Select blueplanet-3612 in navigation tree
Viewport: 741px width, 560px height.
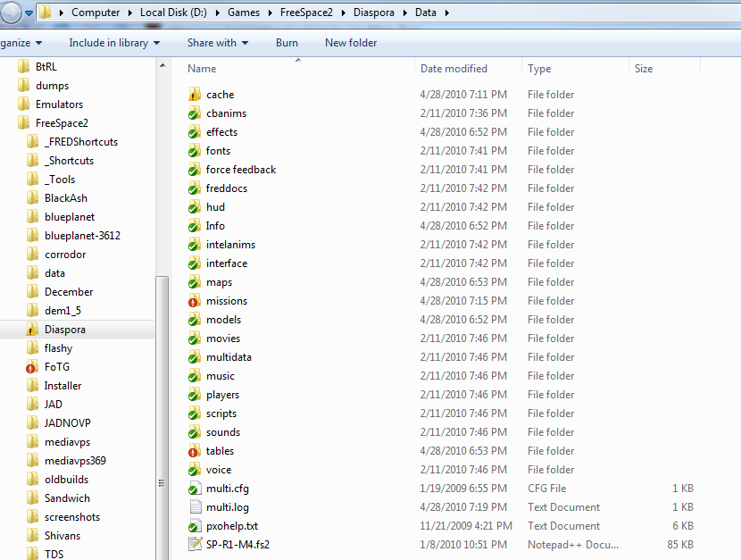pyautogui.click(x=82, y=235)
